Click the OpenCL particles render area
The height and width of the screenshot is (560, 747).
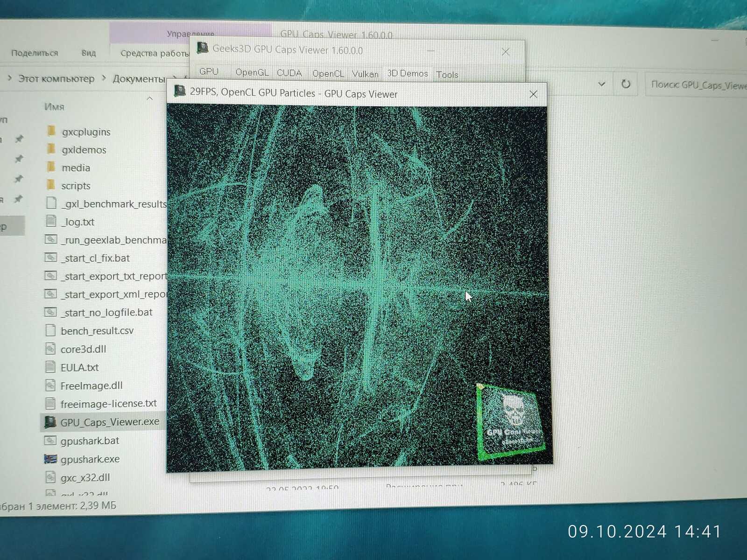359,288
